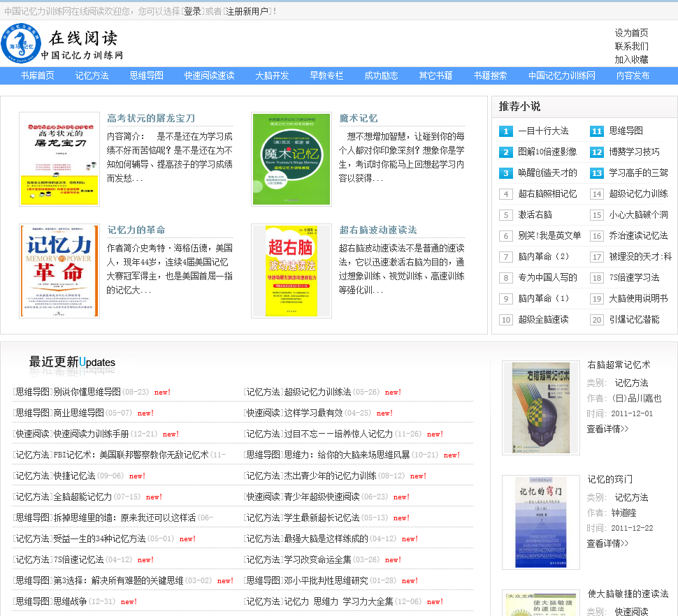Open update 全脑超能记忆力
The width and height of the screenshot is (678, 616).
[82, 497]
